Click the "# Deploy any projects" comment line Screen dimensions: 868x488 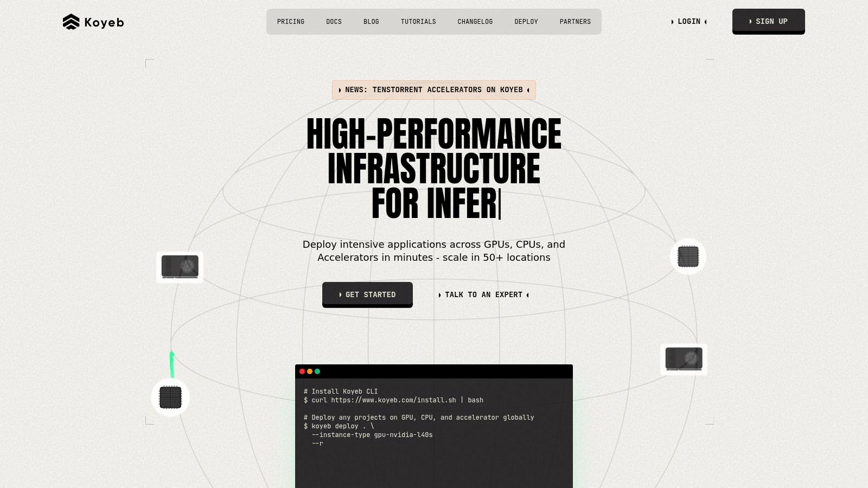pos(419,418)
